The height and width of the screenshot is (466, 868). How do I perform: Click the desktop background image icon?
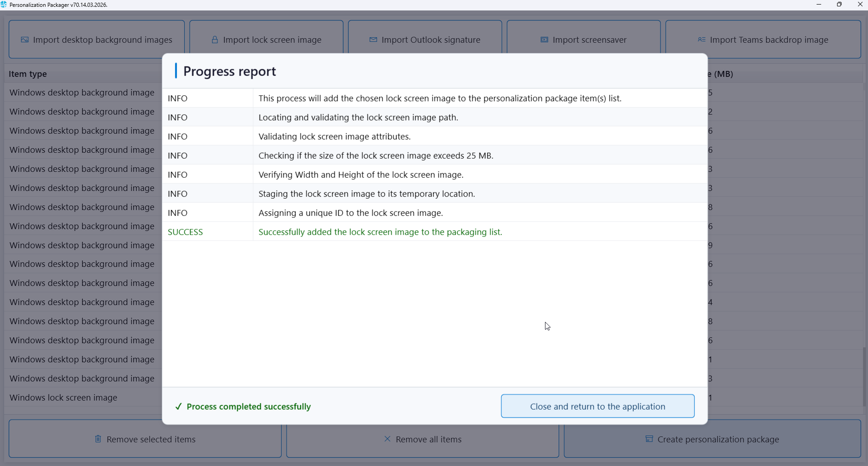[25, 40]
